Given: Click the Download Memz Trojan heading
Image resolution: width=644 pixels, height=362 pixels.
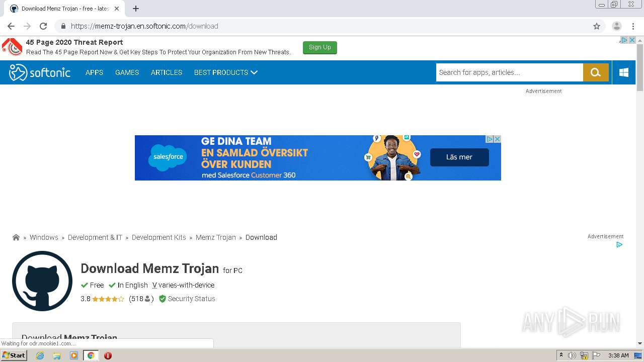Looking at the screenshot, I should coord(150,268).
